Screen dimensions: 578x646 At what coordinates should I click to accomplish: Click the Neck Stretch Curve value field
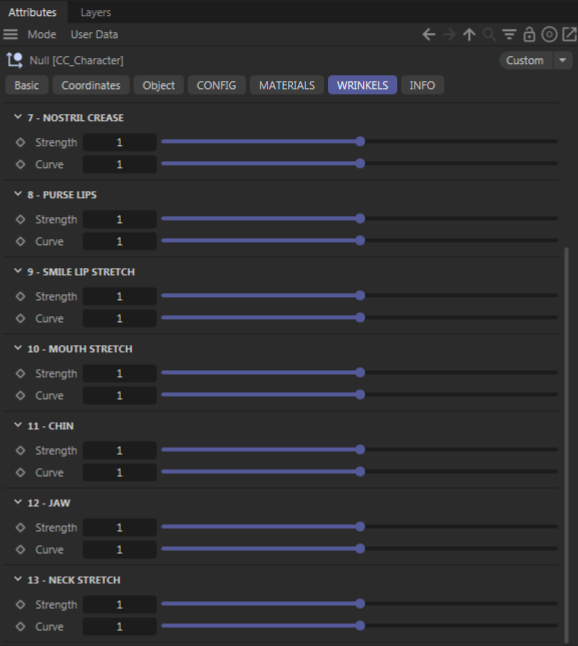point(119,627)
